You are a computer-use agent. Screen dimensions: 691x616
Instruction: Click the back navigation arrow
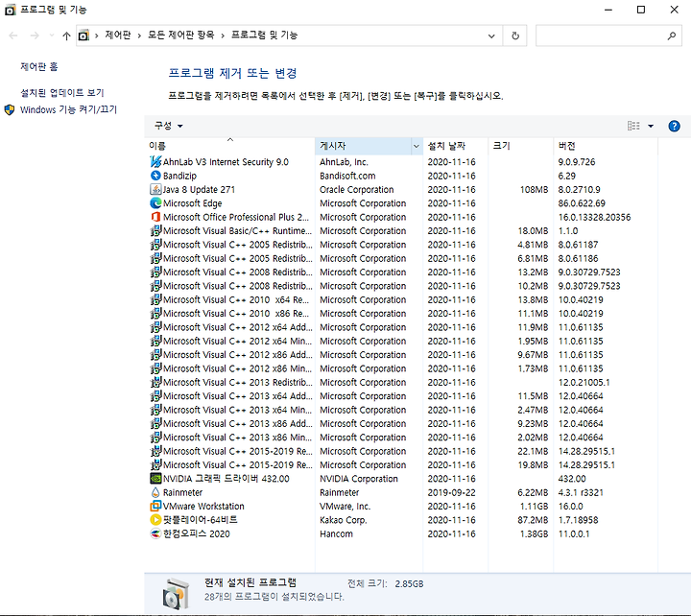pyautogui.click(x=13, y=36)
